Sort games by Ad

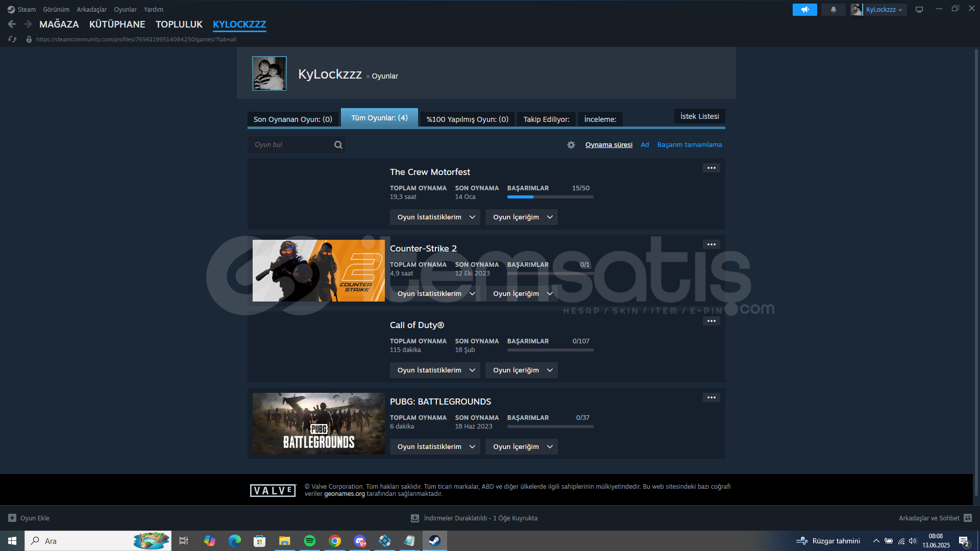pos(645,145)
